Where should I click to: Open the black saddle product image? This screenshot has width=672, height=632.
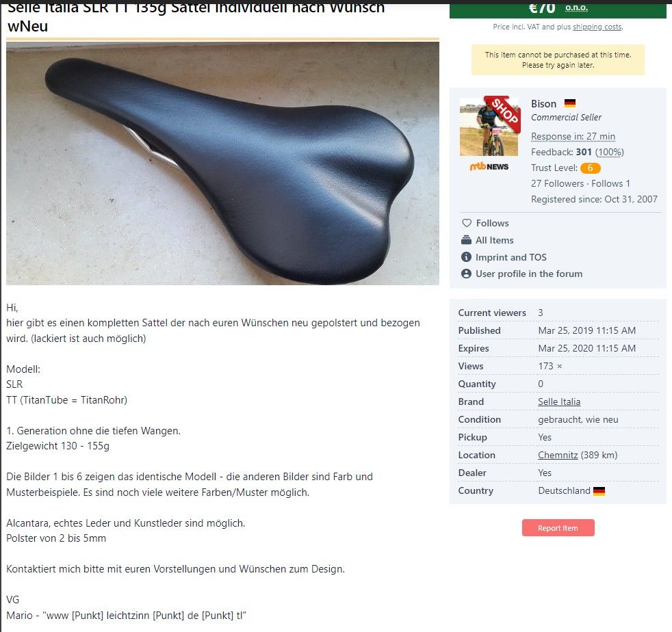click(x=222, y=163)
